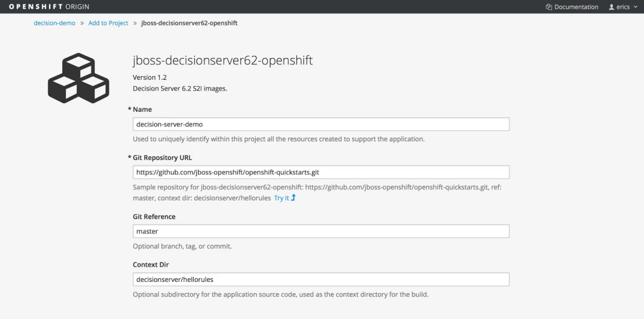Click the Context Dir input field
The height and width of the screenshot is (319, 644).
pyautogui.click(x=321, y=279)
